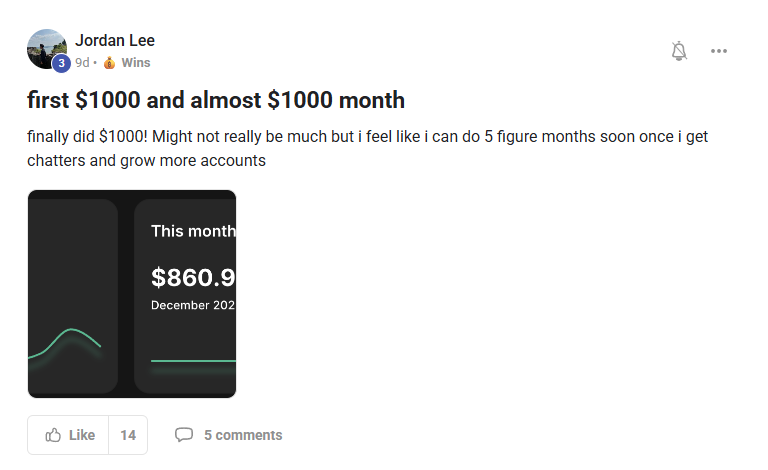The width and height of the screenshot is (768, 470).
Task: Click the "This month" heading in the screenshot
Action: (x=193, y=231)
